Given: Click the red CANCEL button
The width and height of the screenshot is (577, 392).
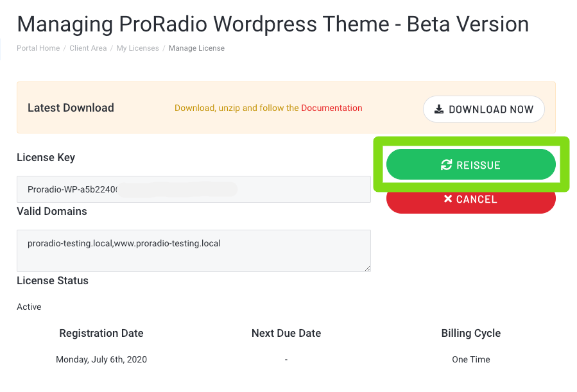Looking at the screenshot, I should [x=470, y=202].
